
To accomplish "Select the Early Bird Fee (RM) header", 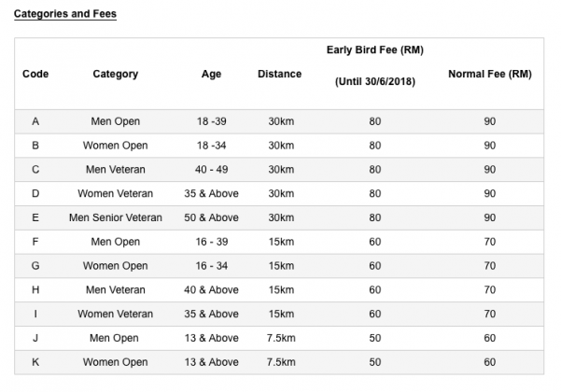I will click(x=375, y=49).
